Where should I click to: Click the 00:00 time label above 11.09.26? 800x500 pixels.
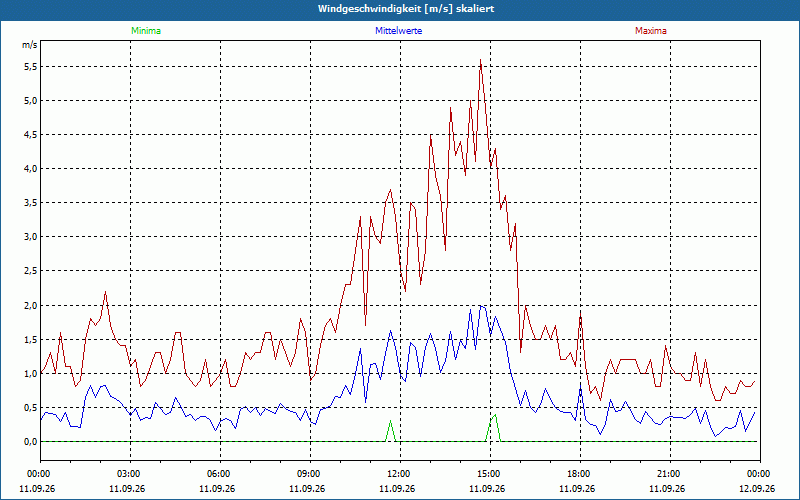tap(38, 474)
